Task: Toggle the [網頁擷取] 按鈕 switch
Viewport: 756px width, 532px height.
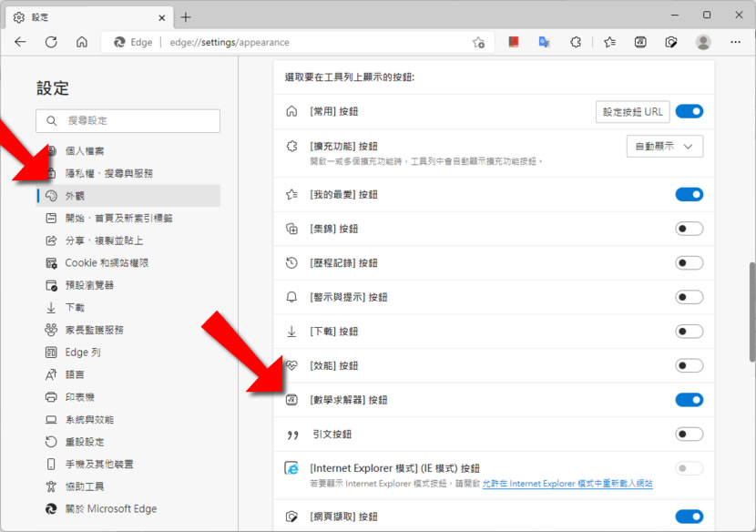Action: (689, 517)
